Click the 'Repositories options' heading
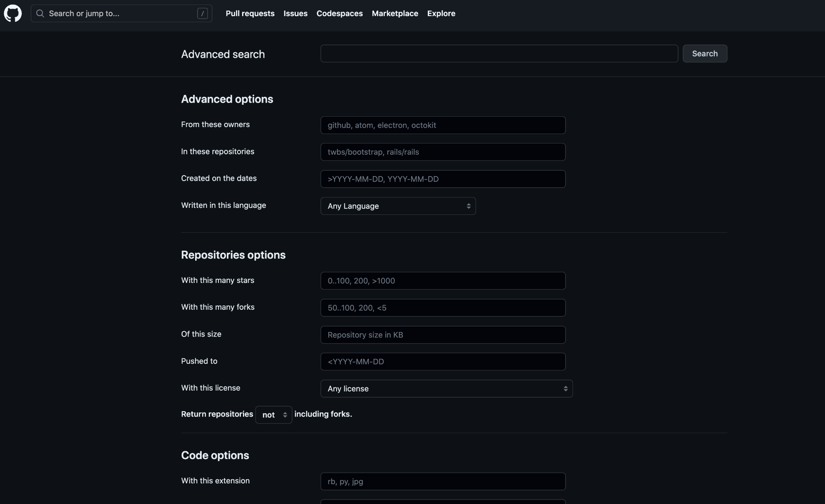Screen dimensions: 825x504 tap(233, 255)
